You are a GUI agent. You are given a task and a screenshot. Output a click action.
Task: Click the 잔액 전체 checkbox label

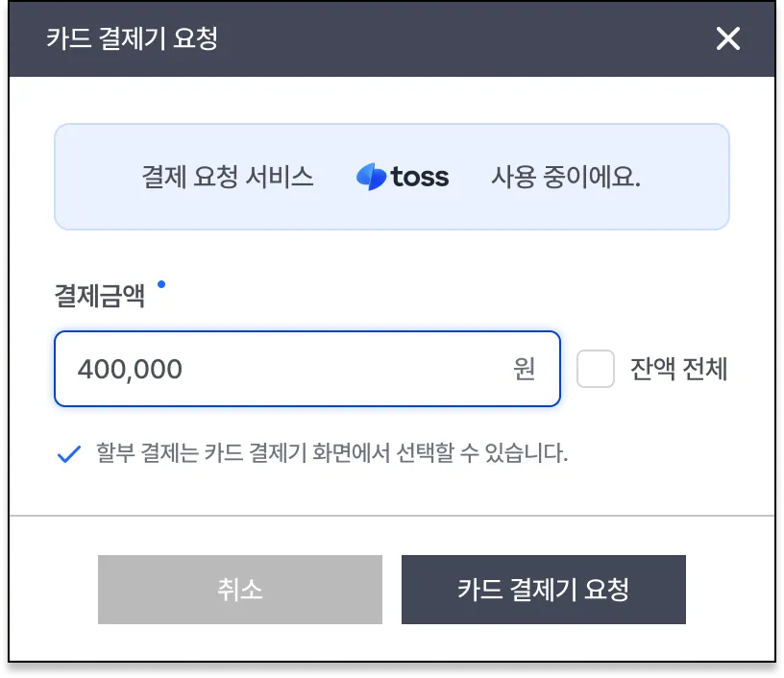(678, 369)
